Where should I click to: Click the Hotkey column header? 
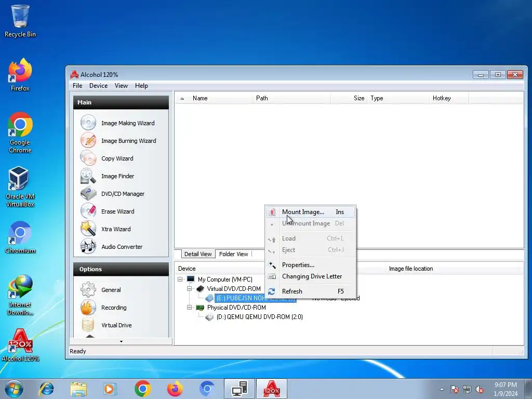point(448,98)
